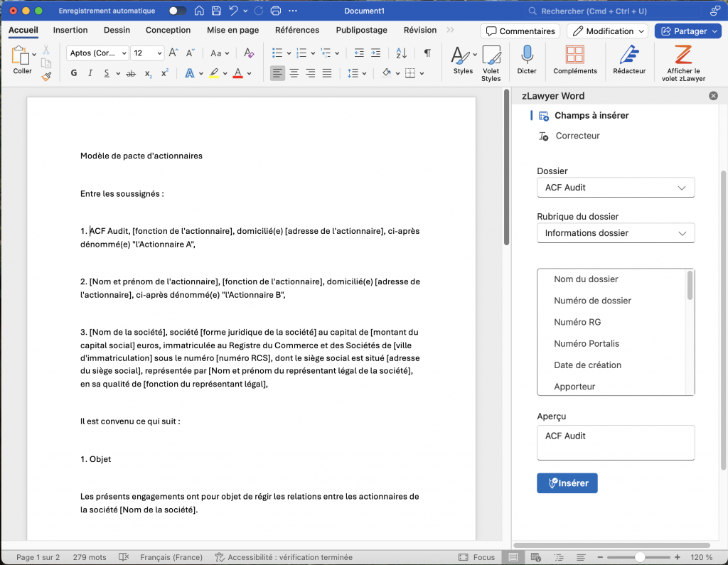This screenshot has width=728, height=565.
Task: Open the font size dropdown
Action: [159, 53]
